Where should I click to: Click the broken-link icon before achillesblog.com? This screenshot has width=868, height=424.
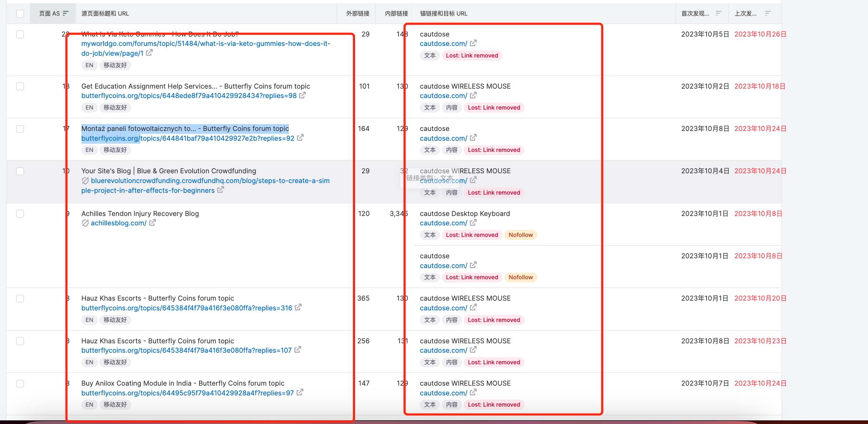(x=85, y=223)
